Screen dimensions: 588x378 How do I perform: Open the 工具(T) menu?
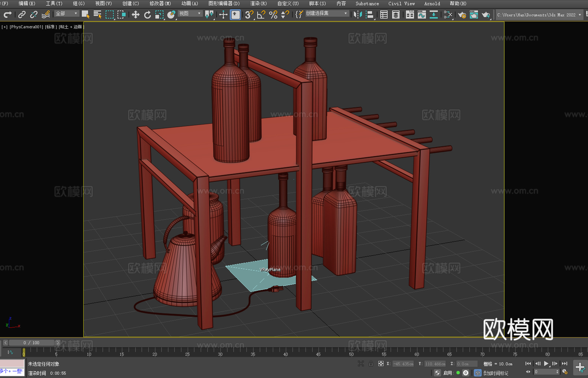tap(54, 3)
